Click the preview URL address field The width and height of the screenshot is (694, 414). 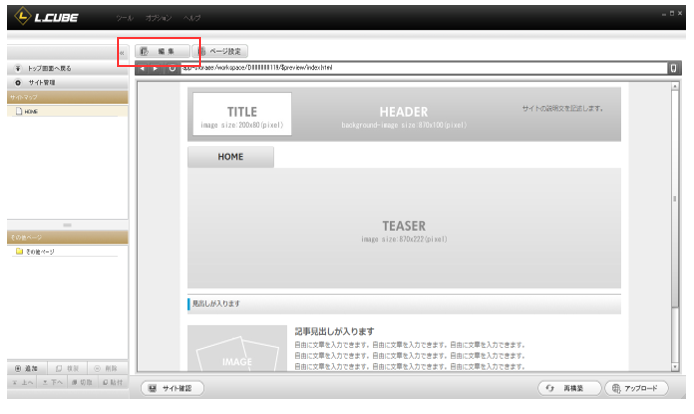pos(424,68)
